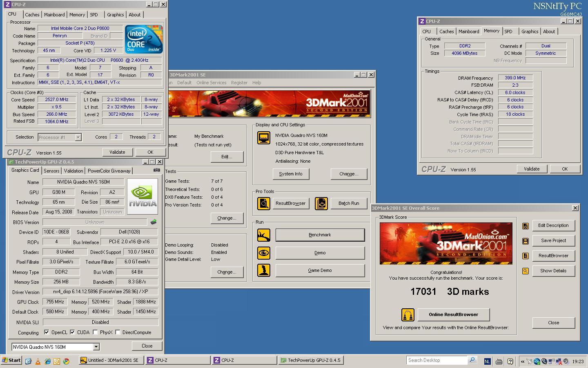Click the display monitor icon in Display and CPU Settings
Image resolution: width=588 pixels, height=368 pixels.
(x=264, y=138)
